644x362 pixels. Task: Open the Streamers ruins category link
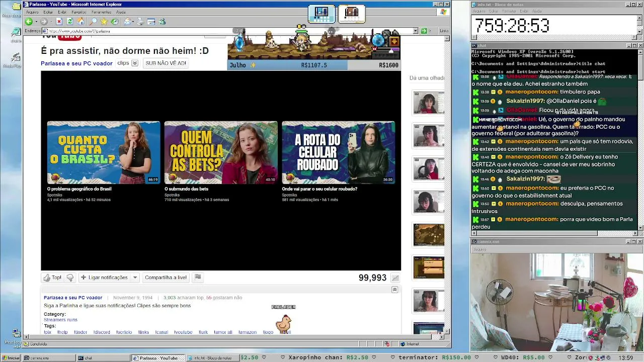[x=60, y=320]
